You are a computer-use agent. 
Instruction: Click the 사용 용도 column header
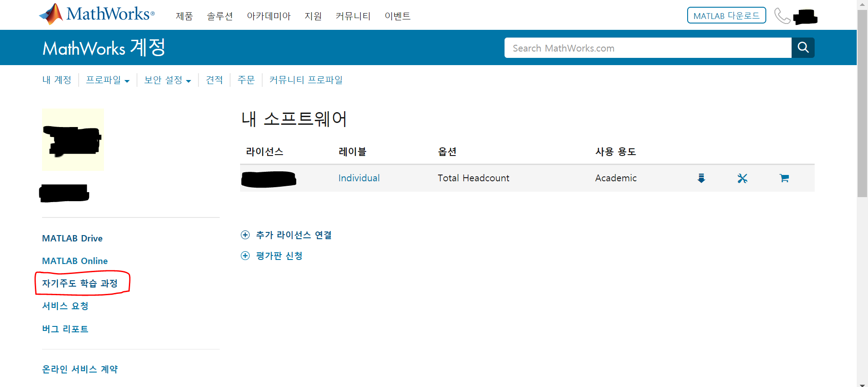click(x=616, y=151)
